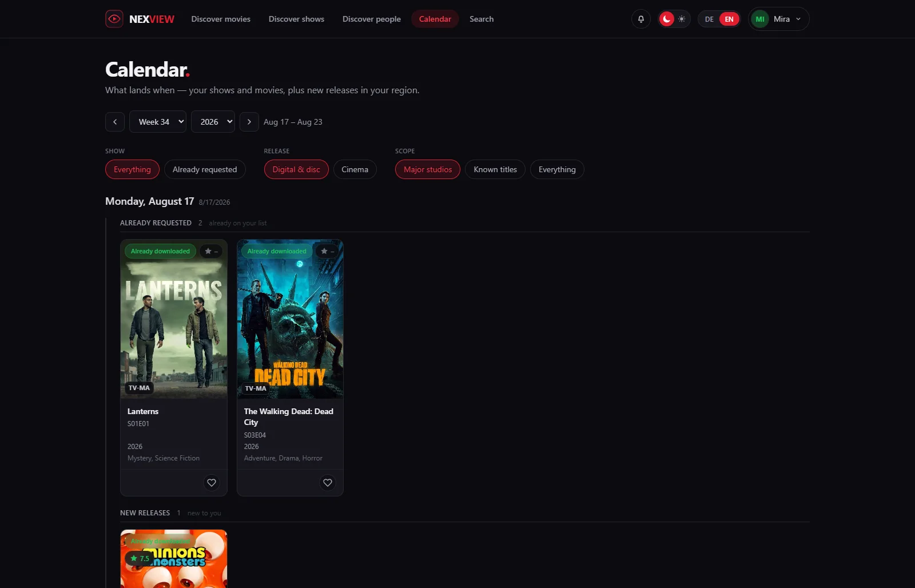Click NEW RELEASES section header
This screenshot has height=588, width=915.
click(x=145, y=513)
